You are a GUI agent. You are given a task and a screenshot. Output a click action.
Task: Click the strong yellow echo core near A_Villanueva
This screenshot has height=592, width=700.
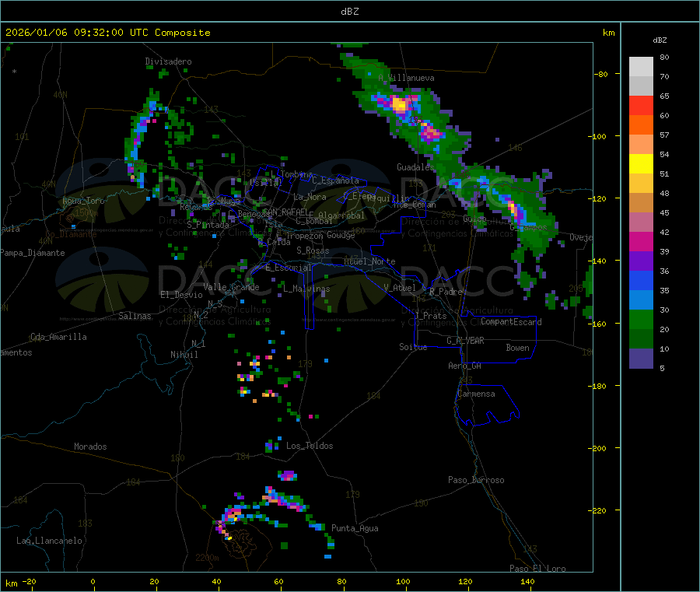pos(399,107)
